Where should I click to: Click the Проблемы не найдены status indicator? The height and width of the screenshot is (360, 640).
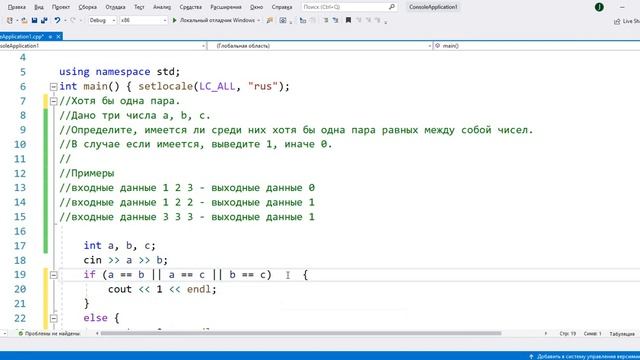pyautogui.click(x=49, y=333)
